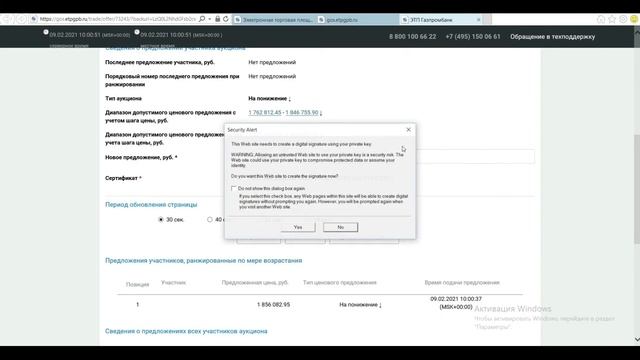The image size is (640, 360).
Task: Click 'Сведения о предложениях всех участников аукциона' heading
Action: point(186,331)
